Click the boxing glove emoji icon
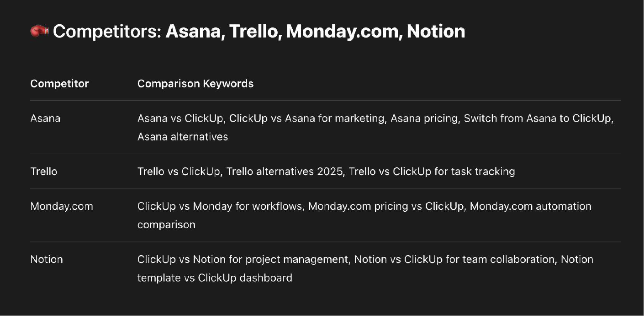Screen dimensions: 644x316 39,31
